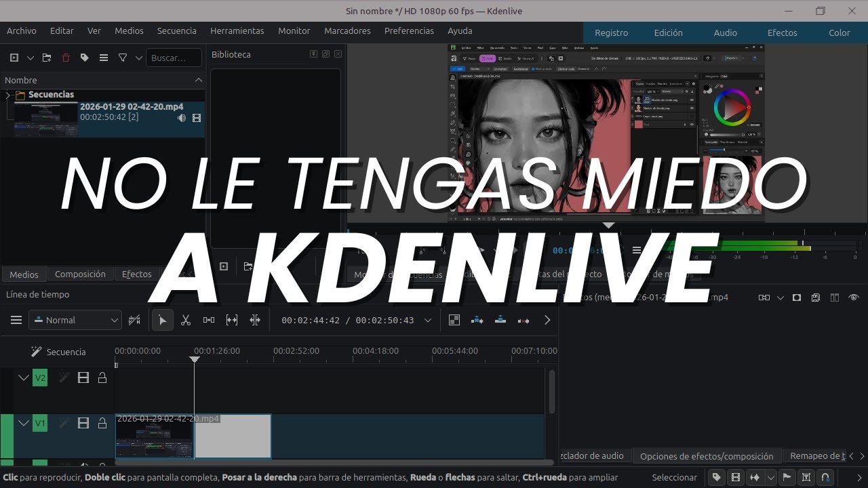The width and height of the screenshot is (868, 488).
Task: Click the film video icon on the bin clip
Action: pos(197,118)
